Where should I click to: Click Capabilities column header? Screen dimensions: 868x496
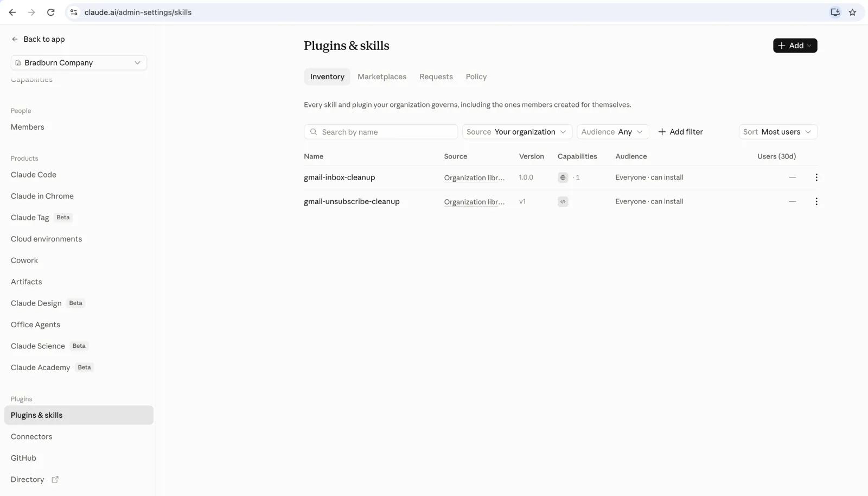point(577,156)
